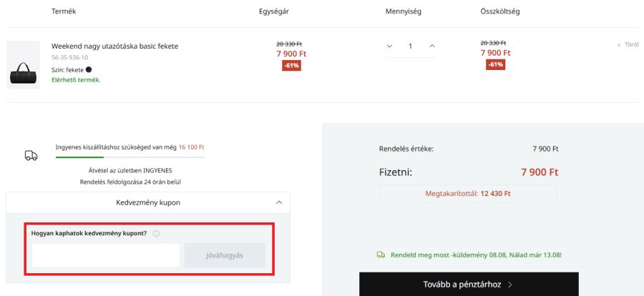Click the quantity value field showing 1
This screenshot has height=296, width=644.
[x=411, y=46]
